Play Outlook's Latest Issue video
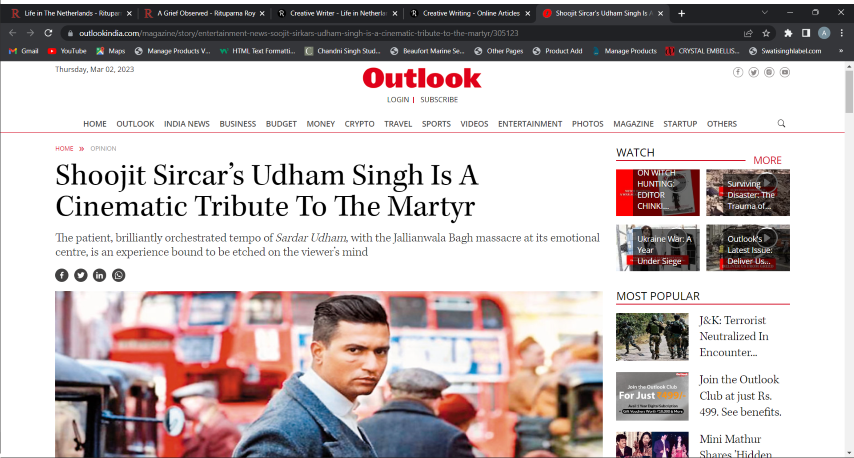 [x=748, y=248]
